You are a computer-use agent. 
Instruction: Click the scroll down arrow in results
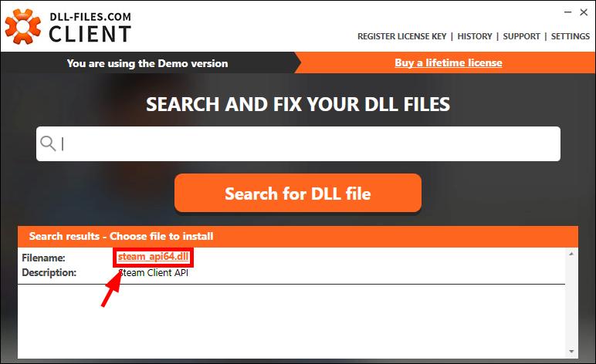pos(571,352)
